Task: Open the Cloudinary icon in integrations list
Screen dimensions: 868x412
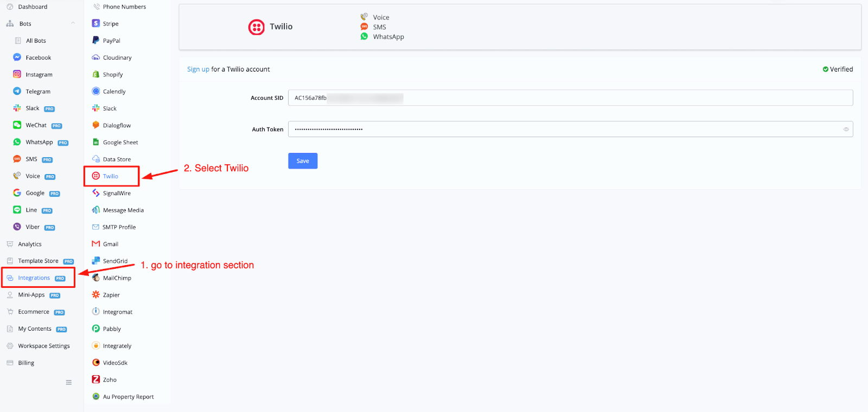Action: [96, 57]
